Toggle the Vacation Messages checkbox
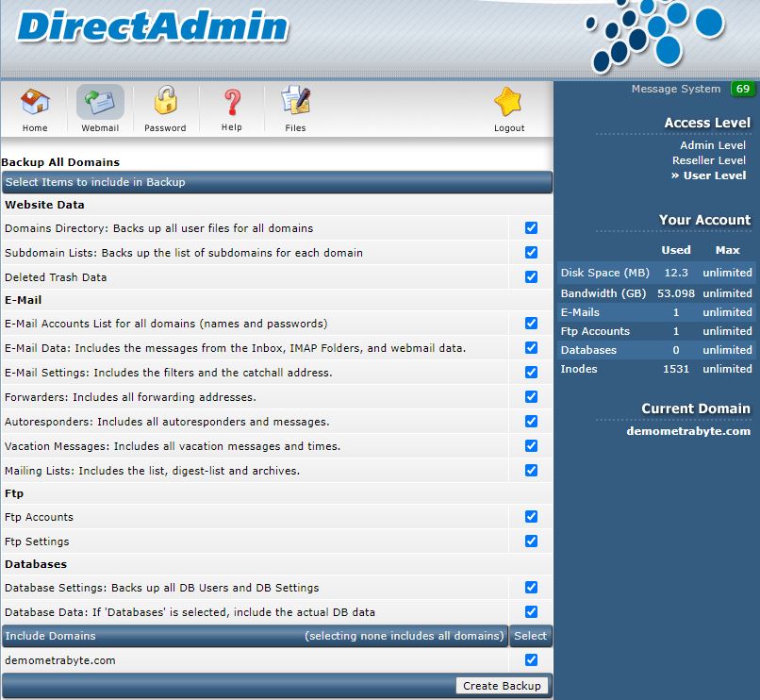Screen dimensions: 760x700 pyautogui.click(x=530, y=445)
